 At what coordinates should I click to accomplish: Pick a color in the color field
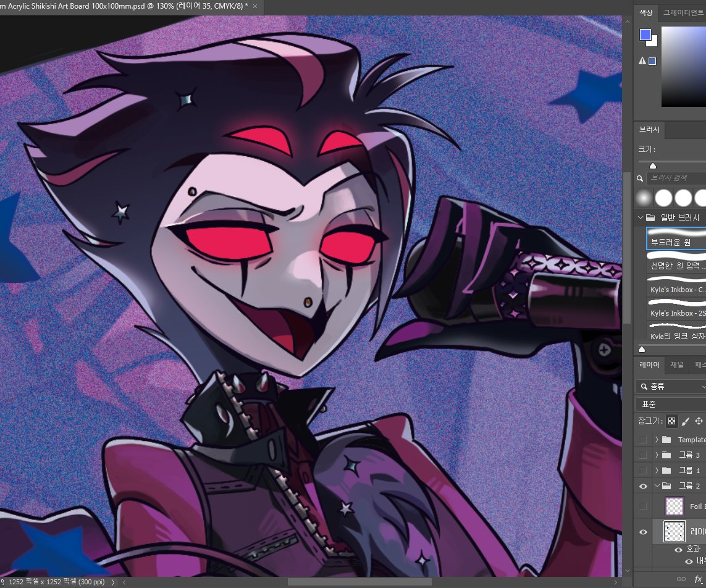click(x=684, y=67)
